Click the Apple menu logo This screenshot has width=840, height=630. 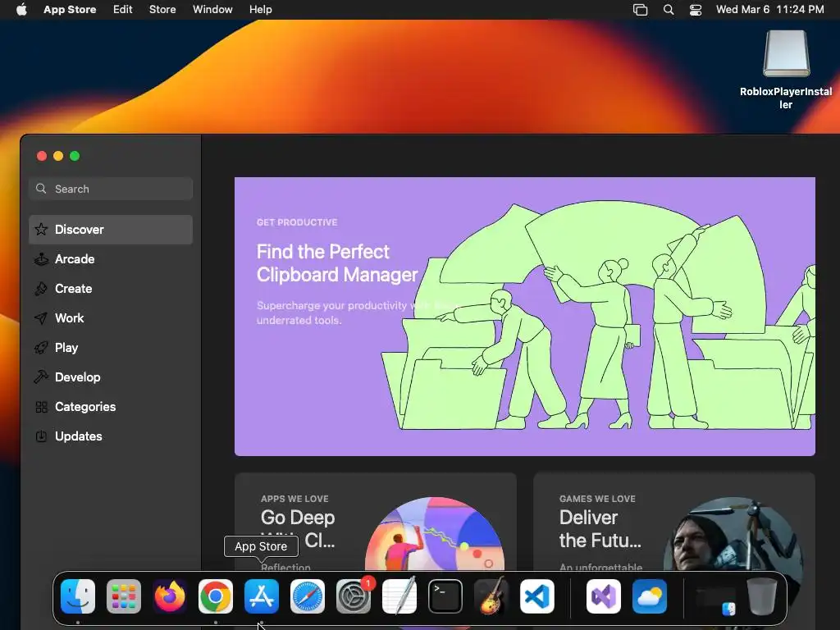pos(21,9)
